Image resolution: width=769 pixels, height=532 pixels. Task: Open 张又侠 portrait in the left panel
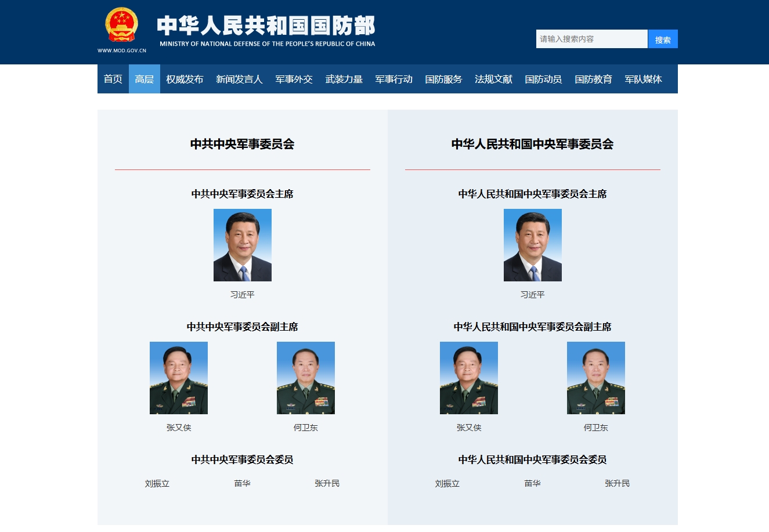coord(179,378)
